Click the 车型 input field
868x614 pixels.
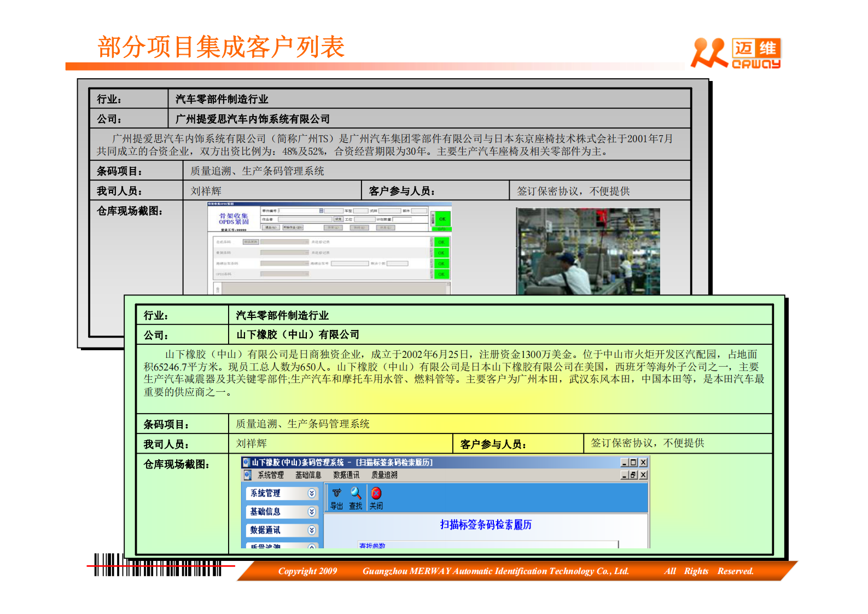coord(360,211)
